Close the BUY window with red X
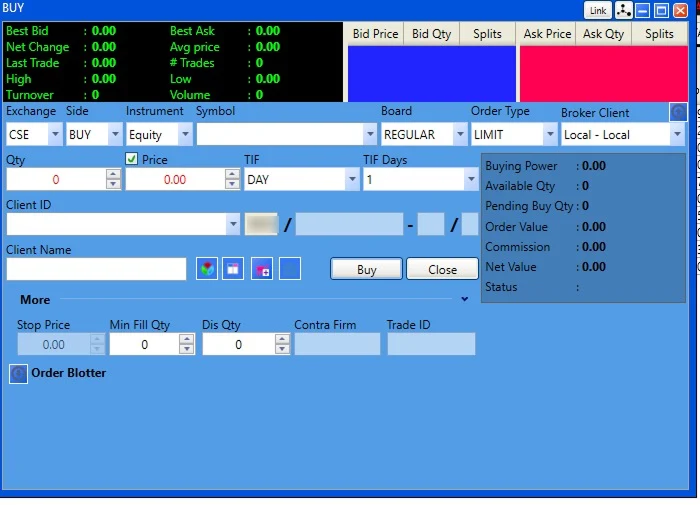700x505 pixels. coord(680,10)
